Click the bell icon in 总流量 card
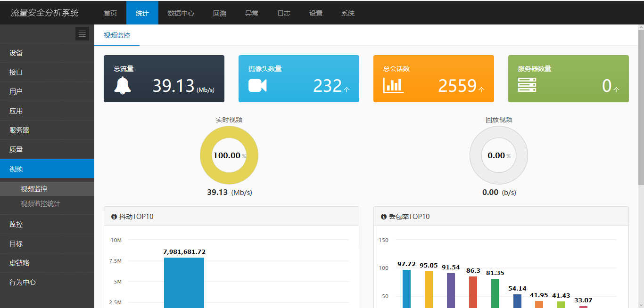 point(123,85)
